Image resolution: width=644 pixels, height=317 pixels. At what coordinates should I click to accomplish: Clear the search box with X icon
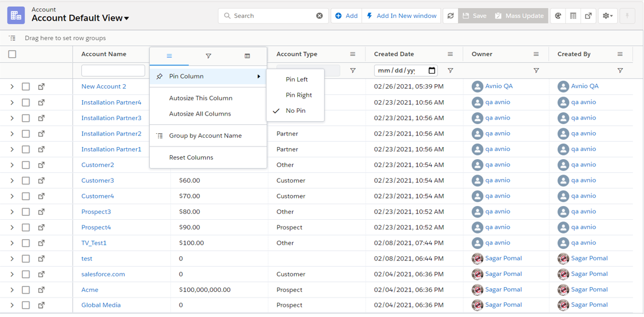pyautogui.click(x=319, y=16)
